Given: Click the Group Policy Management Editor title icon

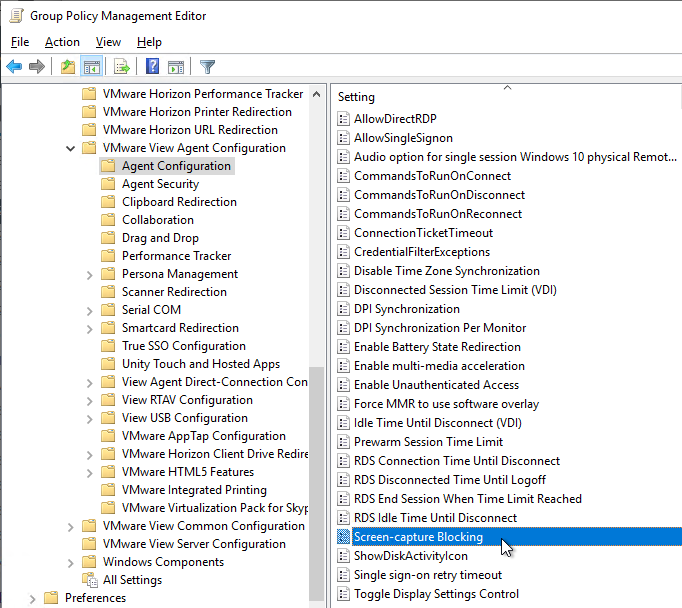Looking at the screenshot, I should pyautogui.click(x=16, y=16).
